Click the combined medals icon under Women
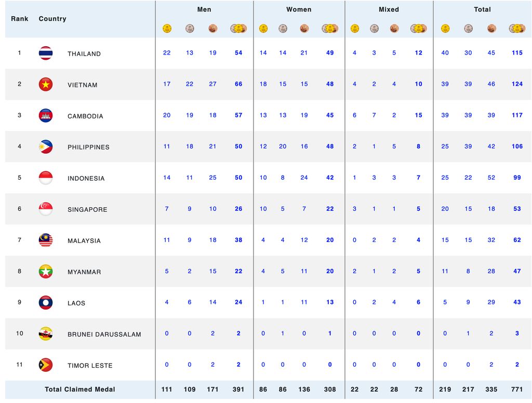This screenshot has width=532, height=403. pyautogui.click(x=330, y=29)
